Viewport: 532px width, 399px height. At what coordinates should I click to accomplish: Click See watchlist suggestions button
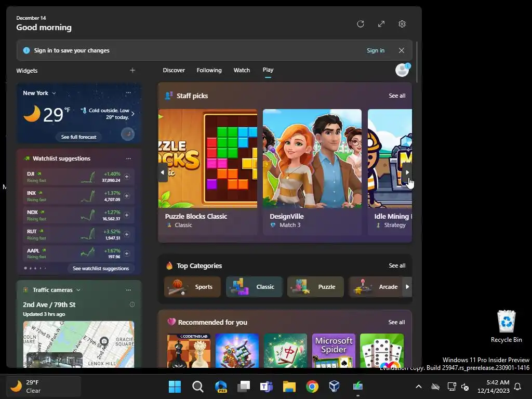[x=101, y=269]
